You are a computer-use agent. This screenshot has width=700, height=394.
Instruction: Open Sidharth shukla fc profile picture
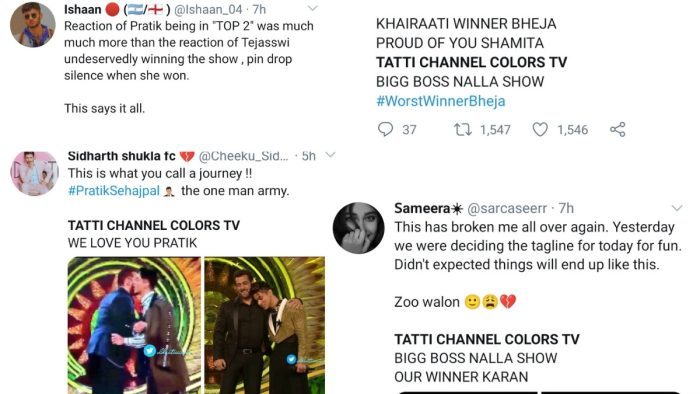35,174
